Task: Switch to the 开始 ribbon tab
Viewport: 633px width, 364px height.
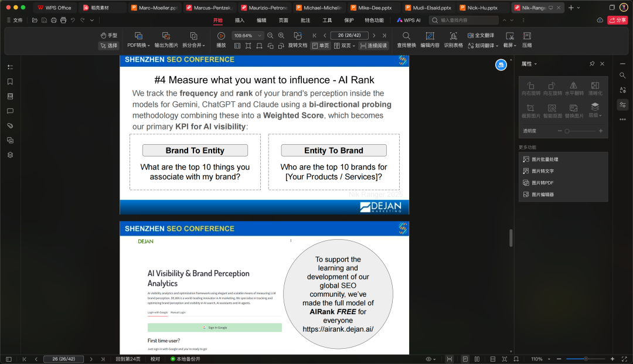Action: pos(218,20)
